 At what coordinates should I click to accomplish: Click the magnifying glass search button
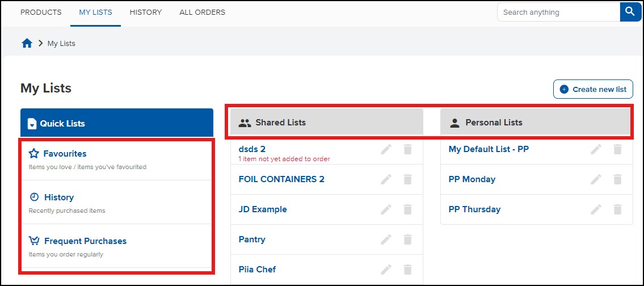630,12
